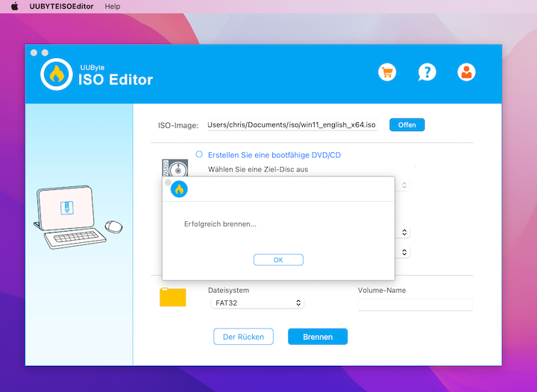The width and height of the screenshot is (537, 392).
Task: Open the shopping cart purchase icon
Action: tap(387, 72)
